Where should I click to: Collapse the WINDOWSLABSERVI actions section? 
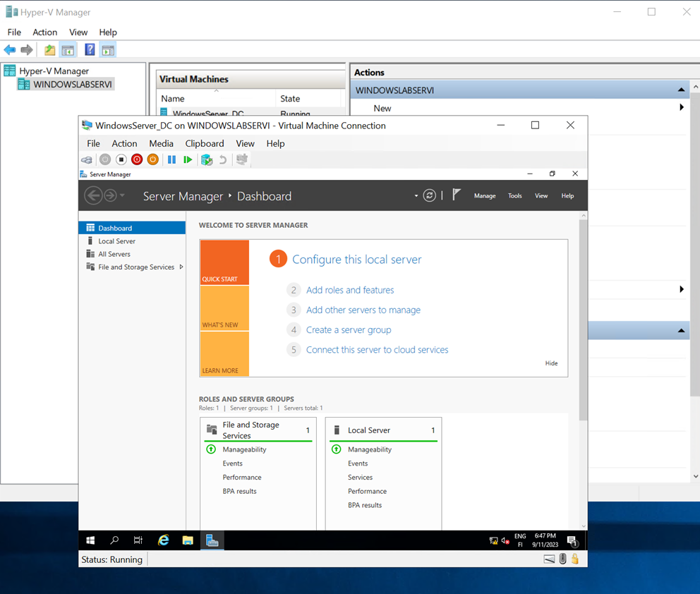681,90
